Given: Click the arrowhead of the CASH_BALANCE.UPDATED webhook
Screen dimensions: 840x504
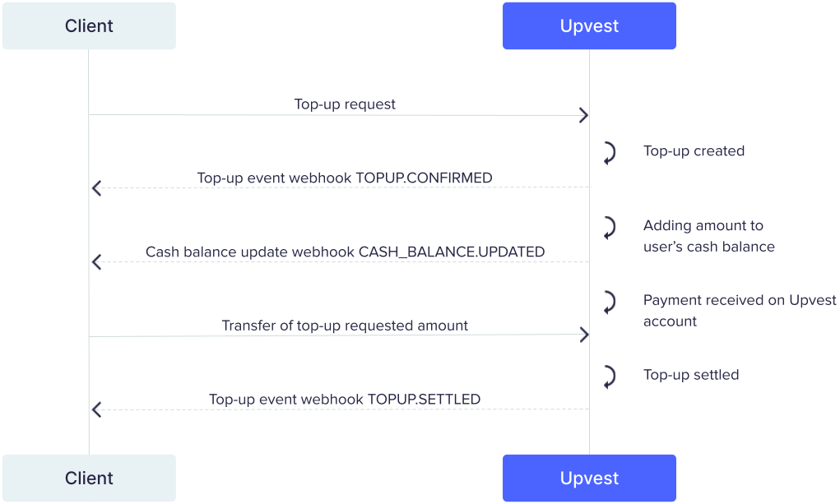Looking at the screenshot, I should [96, 262].
